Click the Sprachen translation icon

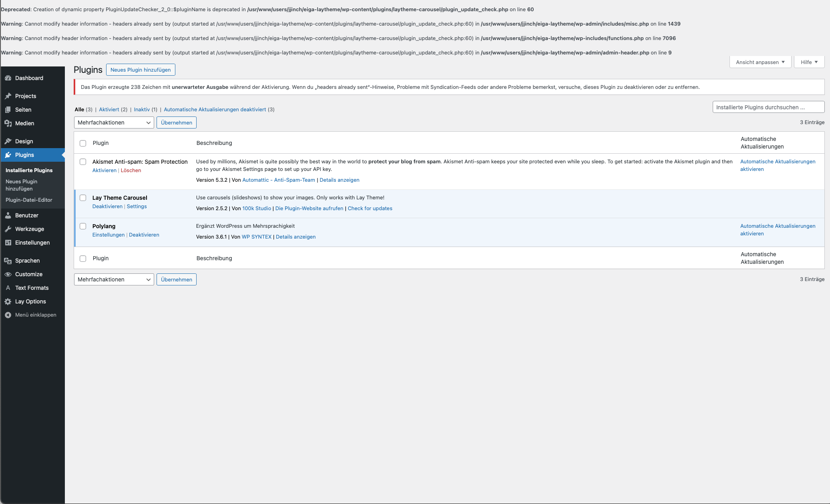[8, 261]
